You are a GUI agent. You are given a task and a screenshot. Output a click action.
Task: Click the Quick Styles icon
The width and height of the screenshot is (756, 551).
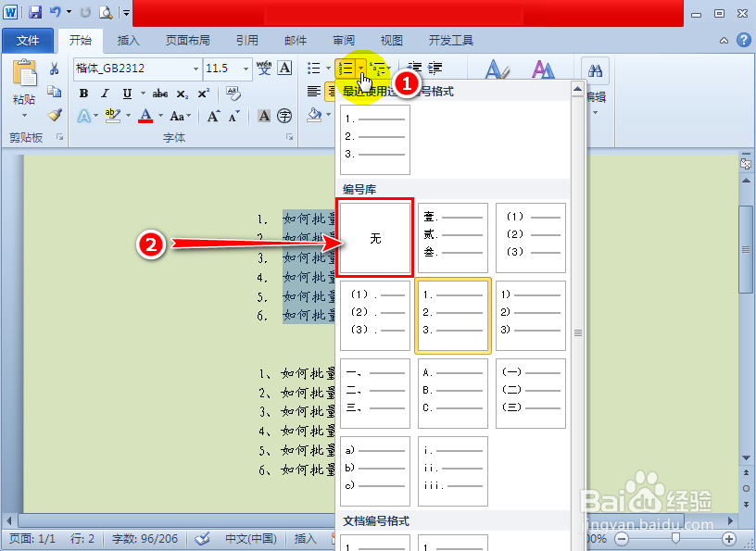[497, 69]
